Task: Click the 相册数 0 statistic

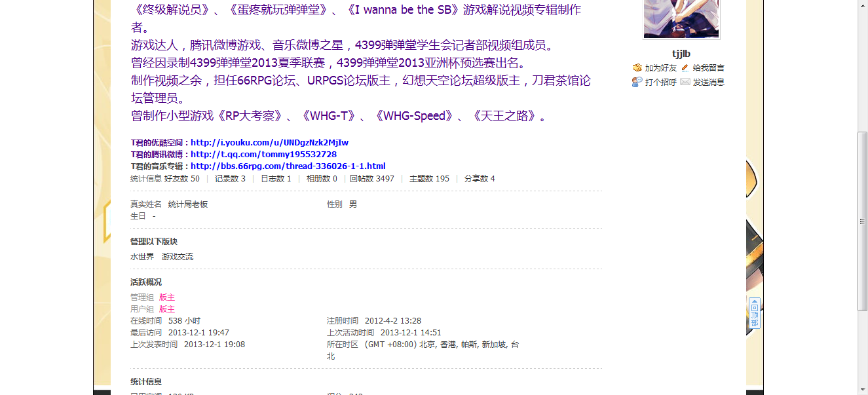Action: tap(322, 179)
